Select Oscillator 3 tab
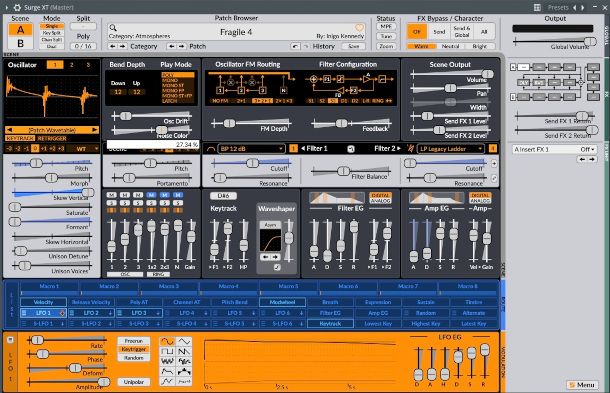 [88, 65]
